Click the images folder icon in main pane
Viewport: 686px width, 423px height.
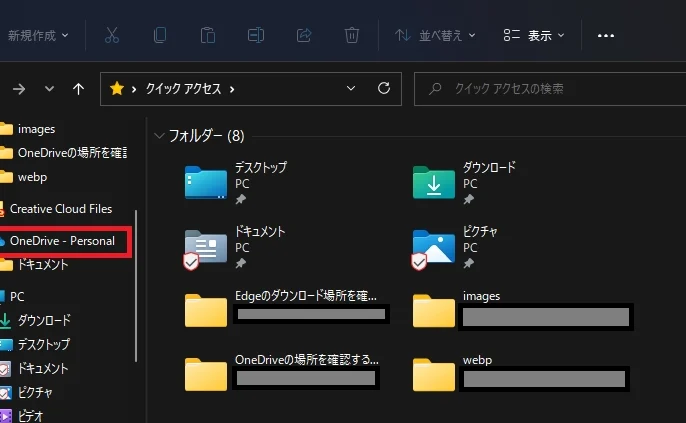pos(434,311)
